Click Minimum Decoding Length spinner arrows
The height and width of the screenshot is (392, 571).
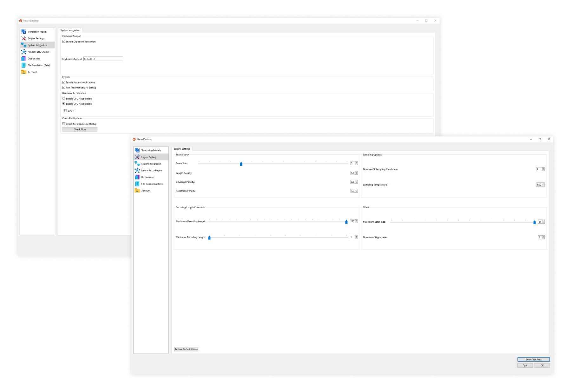[357, 237]
